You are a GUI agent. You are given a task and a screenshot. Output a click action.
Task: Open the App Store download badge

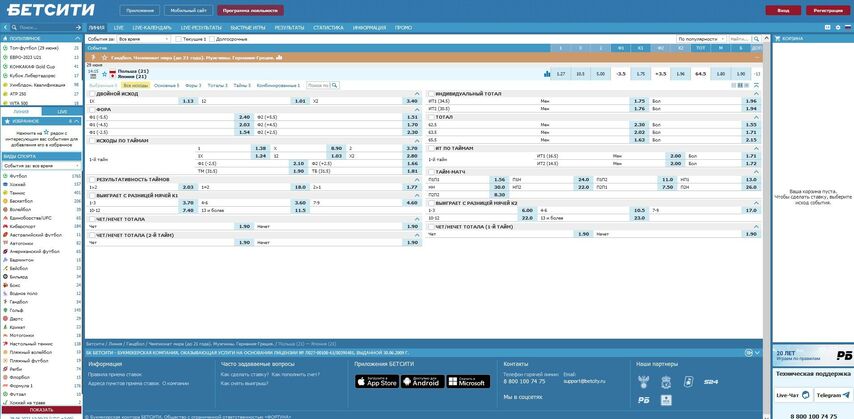pyautogui.click(x=377, y=382)
